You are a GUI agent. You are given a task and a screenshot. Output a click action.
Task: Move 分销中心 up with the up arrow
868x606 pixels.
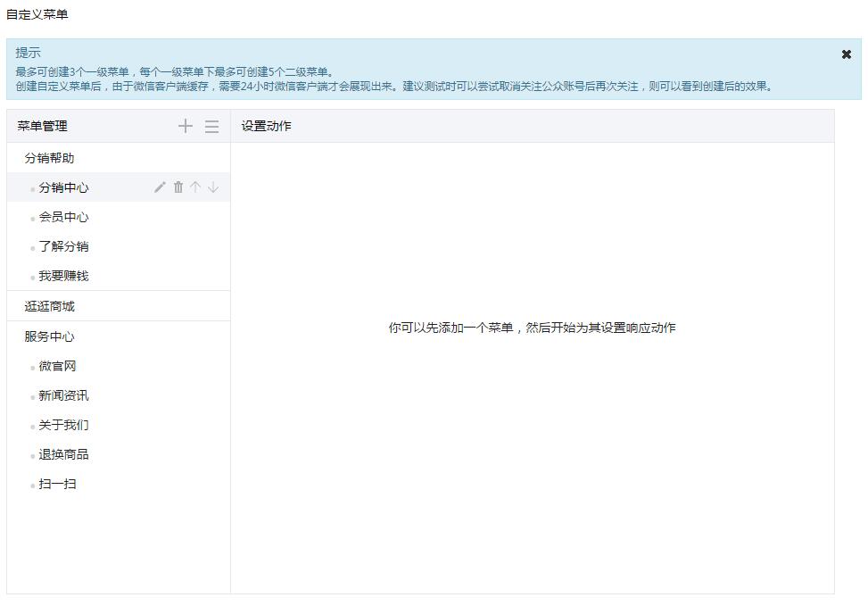coord(195,187)
